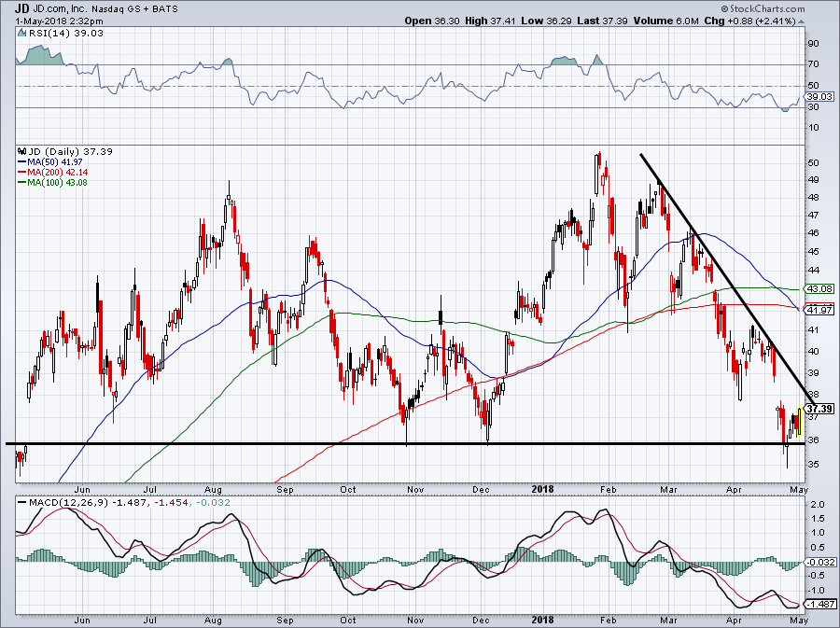Click the RSI(14) 39.03 legend text
Viewport: 840px width, 628px height.
click(65, 34)
